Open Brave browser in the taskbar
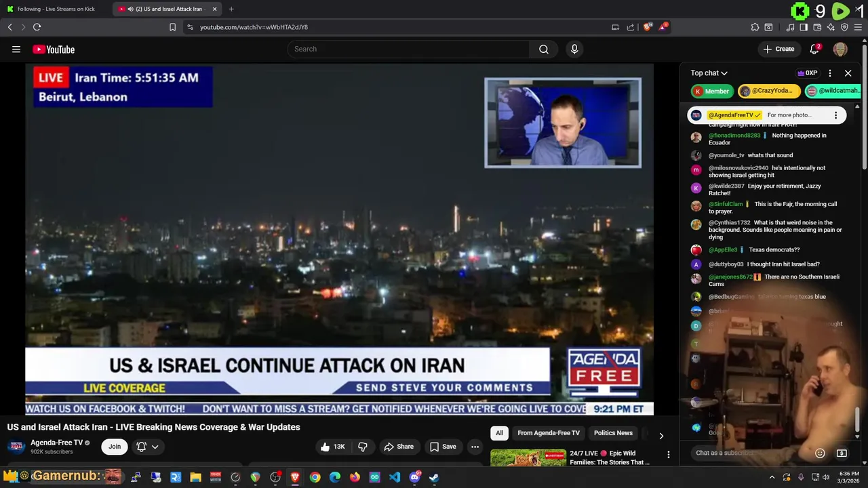This screenshot has height=488, width=868. point(295,477)
